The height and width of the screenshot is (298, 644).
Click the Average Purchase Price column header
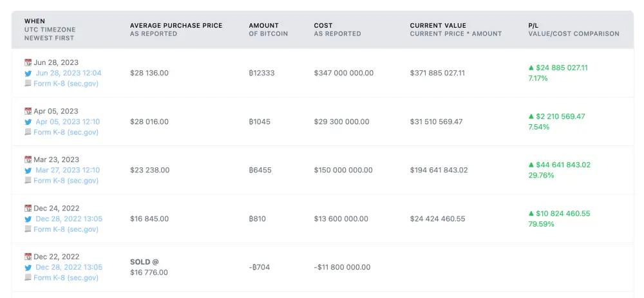pyautogui.click(x=176, y=26)
